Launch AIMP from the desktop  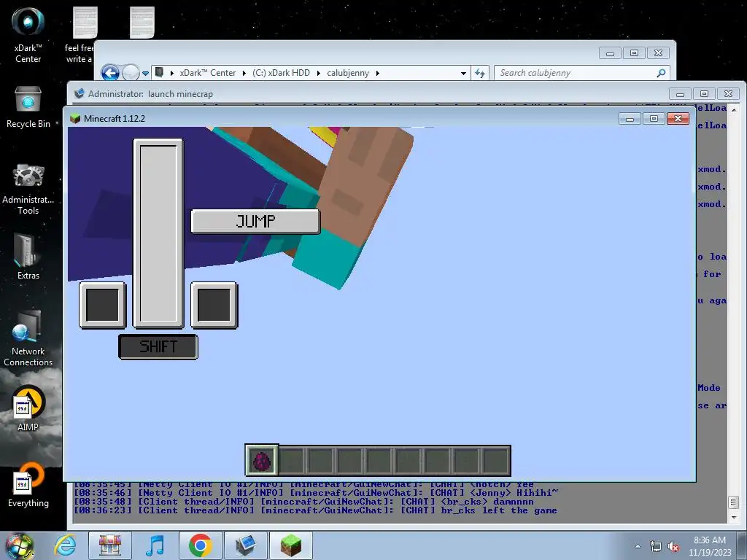point(28,408)
